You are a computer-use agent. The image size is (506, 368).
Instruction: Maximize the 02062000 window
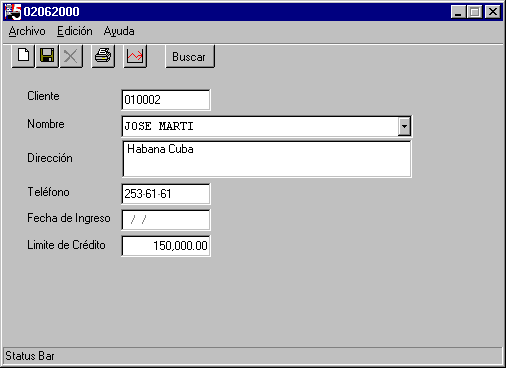click(474, 12)
